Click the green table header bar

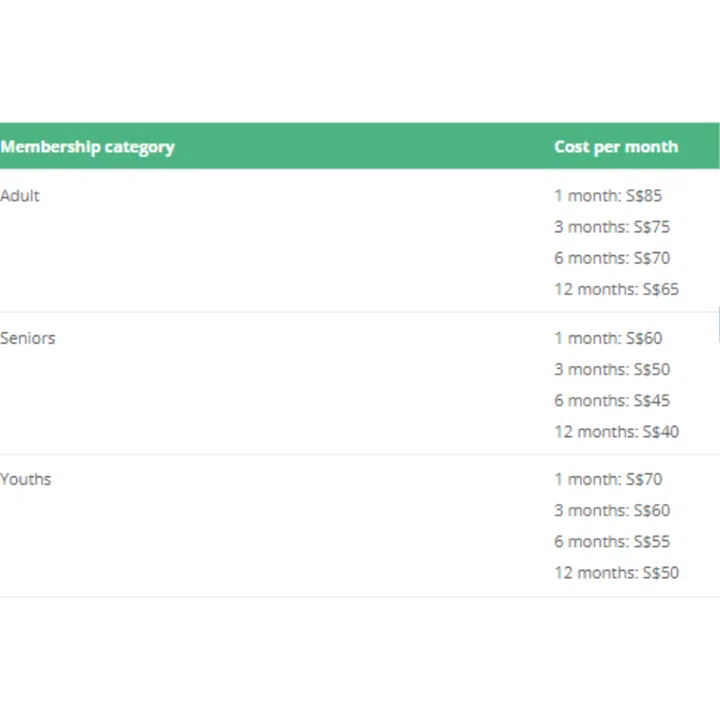pyautogui.click(x=360, y=146)
